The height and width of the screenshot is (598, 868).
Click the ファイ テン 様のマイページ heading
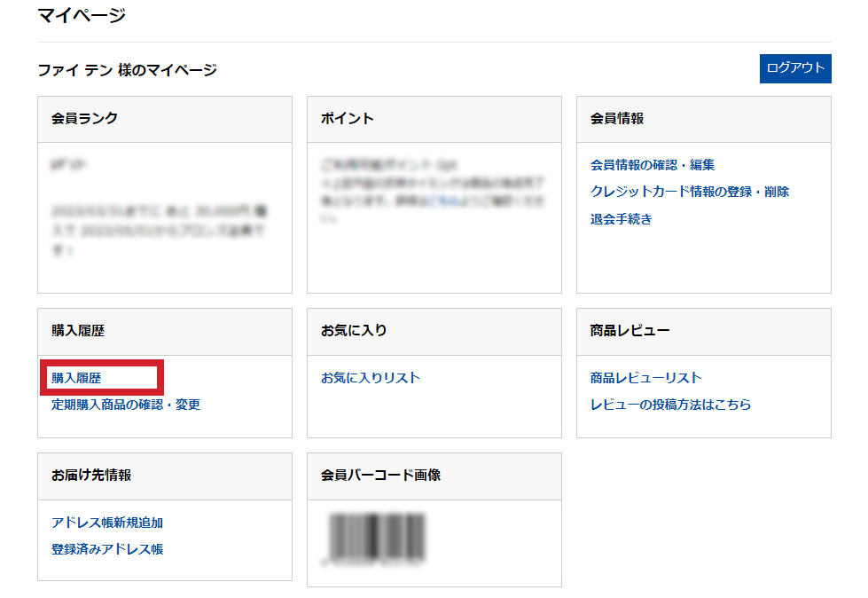(127, 69)
